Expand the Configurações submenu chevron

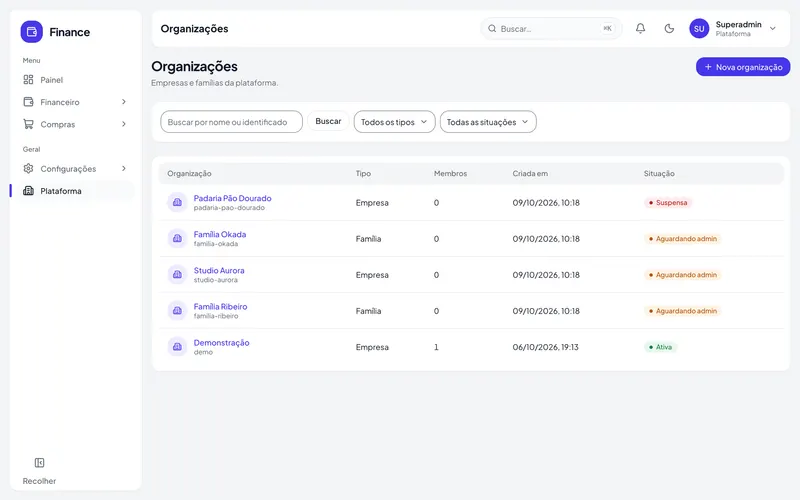(123, 168)
